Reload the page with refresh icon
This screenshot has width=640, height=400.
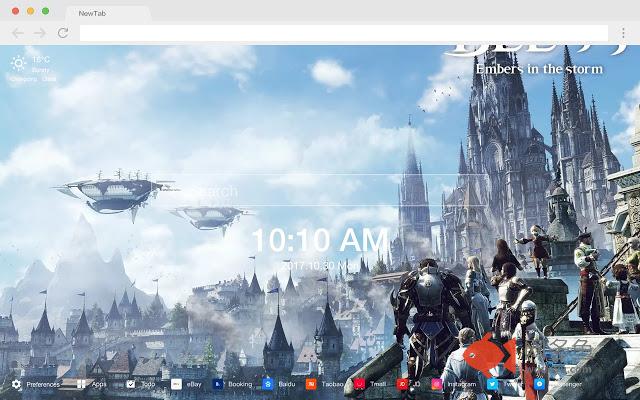pyautogui.click(x=63, y=33)
